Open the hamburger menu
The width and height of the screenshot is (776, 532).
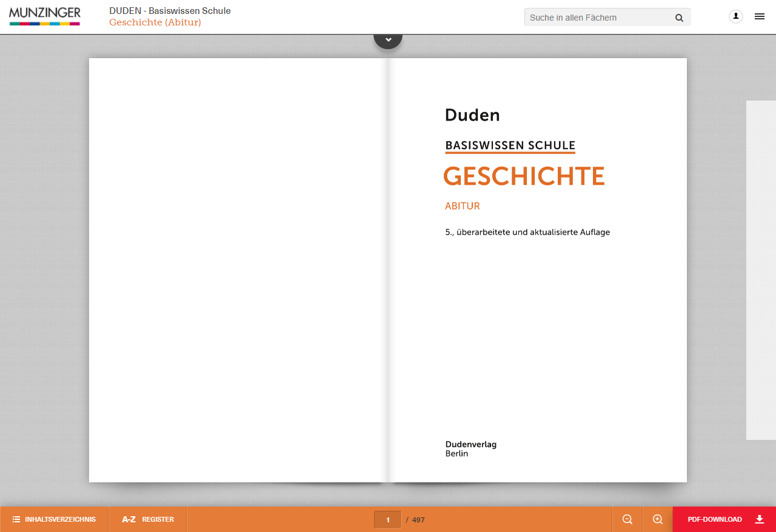[x=759, y=16]
